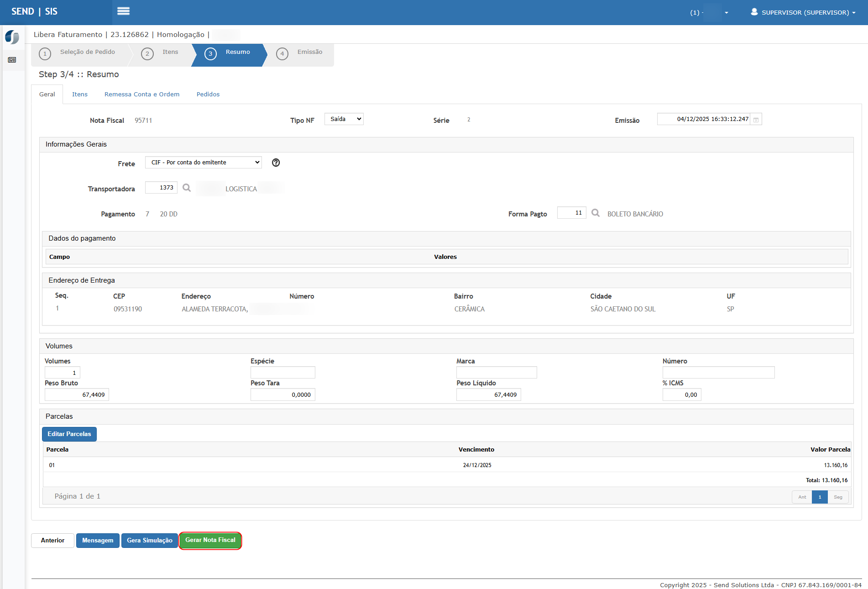Image resolution: width=868 pixels, height=589 pixels.
Task: Open the Remessa Conta e Ordem tab
Action: tap(142, 95)
